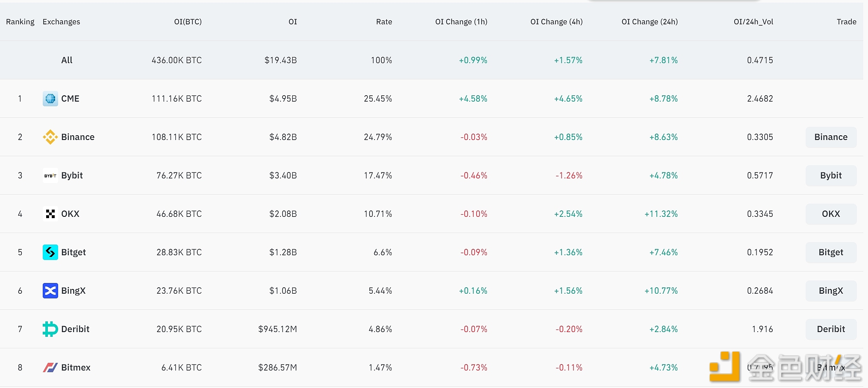The image size is (868, 388).
Task: Open the BingX trade button
Action: click(x=831, y=291)
